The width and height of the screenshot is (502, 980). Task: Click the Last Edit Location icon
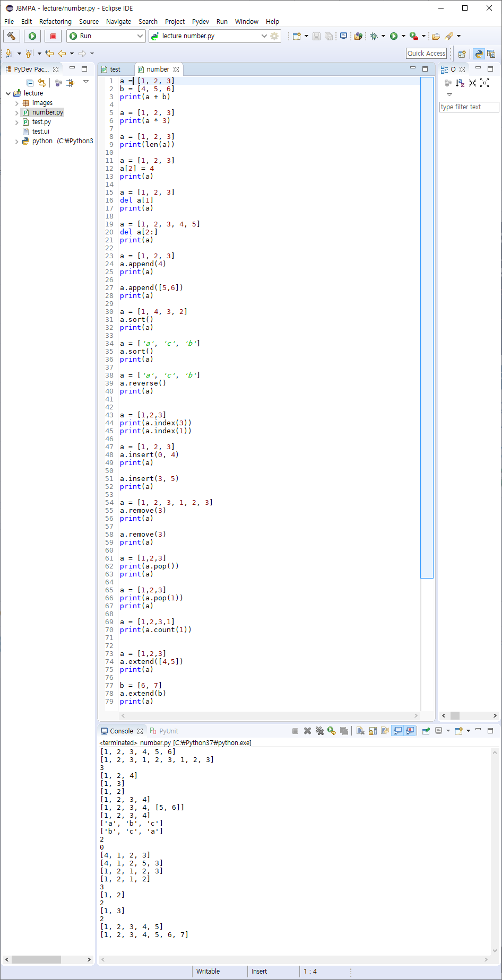click(49, 53)
